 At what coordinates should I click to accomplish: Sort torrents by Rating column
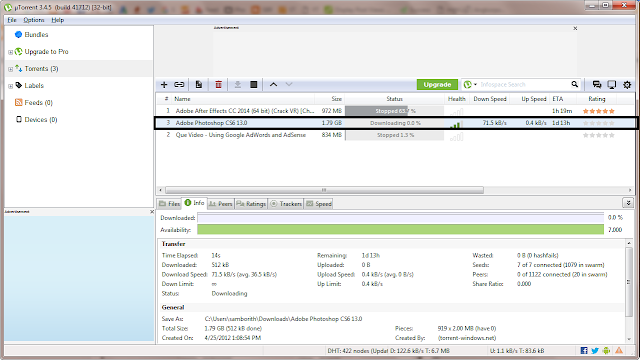tap(597, 99)
